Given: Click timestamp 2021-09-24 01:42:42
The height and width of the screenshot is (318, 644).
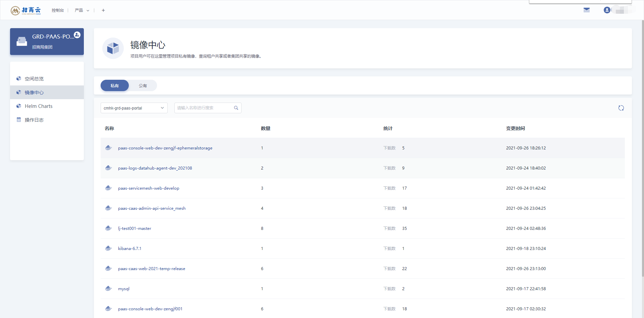Looking at the screenshot, I should coord(526,188).
